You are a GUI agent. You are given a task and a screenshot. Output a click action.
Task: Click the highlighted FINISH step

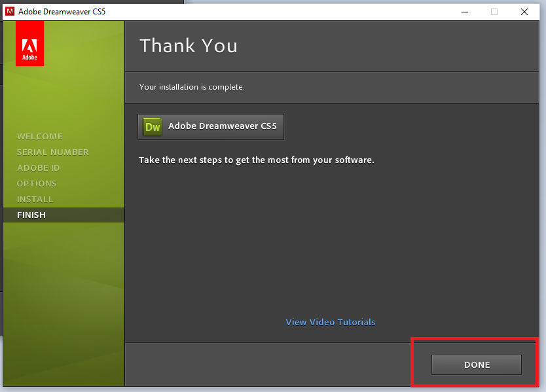31,215
